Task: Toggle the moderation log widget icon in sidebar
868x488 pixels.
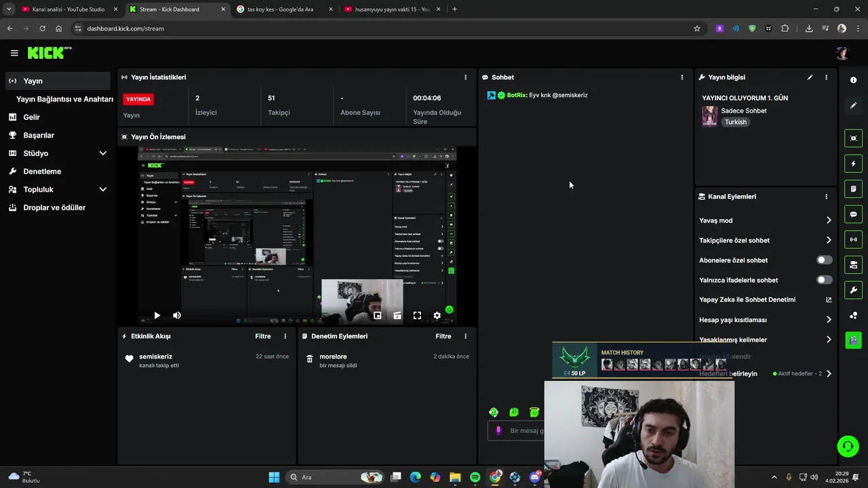Action: click(x=853, y=188)
